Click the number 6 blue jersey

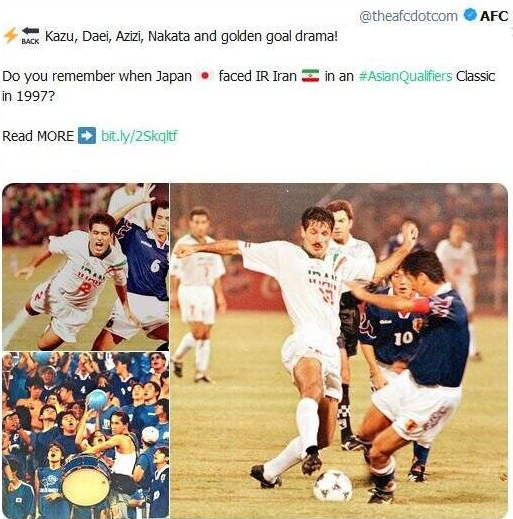(x=155, y=265)
